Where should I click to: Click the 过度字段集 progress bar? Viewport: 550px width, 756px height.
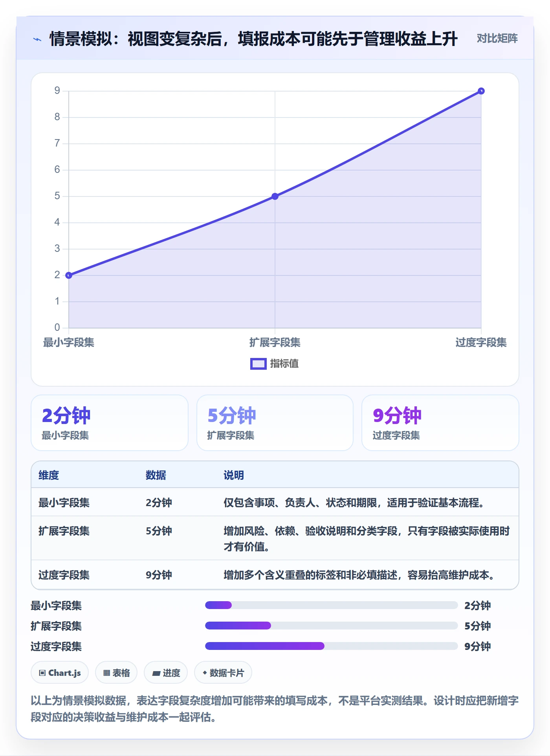pyautogui.click(x=332, y=646)
